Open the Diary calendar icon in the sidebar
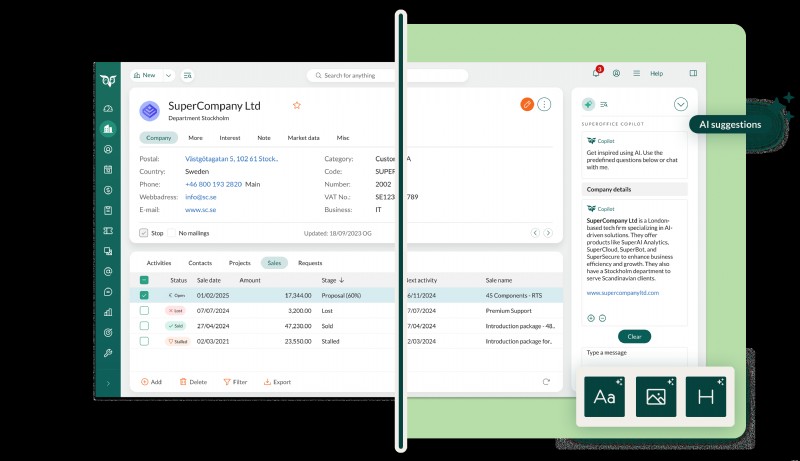 tap(108, 170)
